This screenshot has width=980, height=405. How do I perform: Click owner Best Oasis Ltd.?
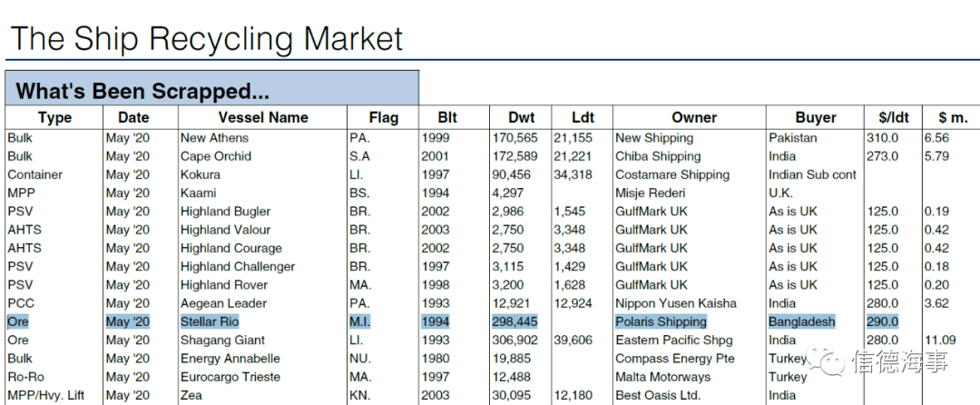pos(658,395)
